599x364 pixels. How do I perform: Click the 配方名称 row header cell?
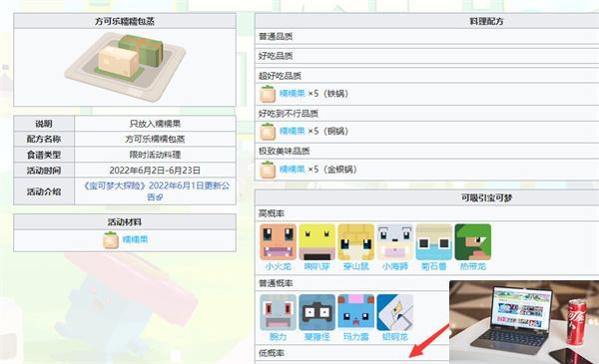(x=44, y=140)
